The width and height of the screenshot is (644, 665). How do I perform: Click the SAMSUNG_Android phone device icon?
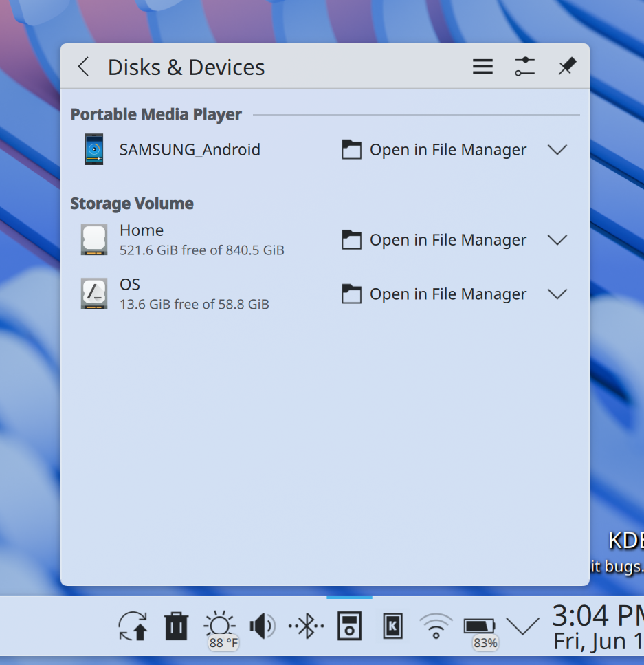click(94, 149)
